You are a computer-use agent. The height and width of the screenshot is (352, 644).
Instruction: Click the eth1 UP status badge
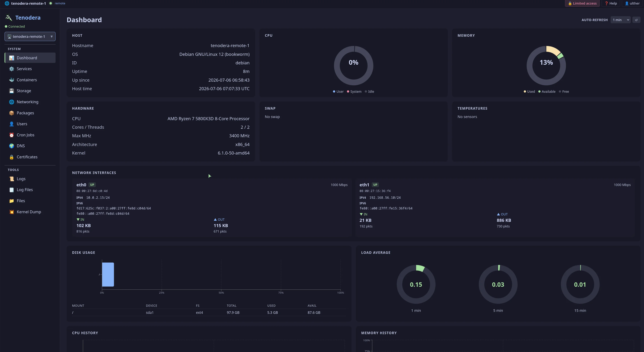(375, 185)
